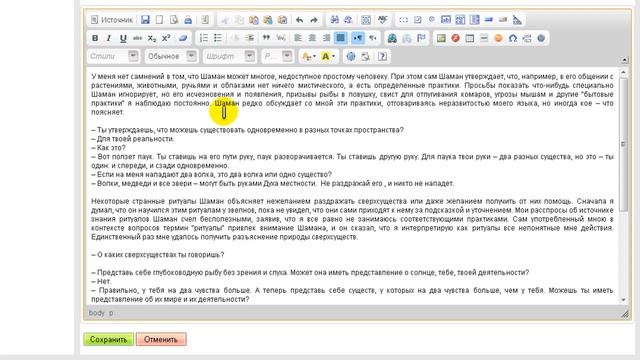Open source view via Источник button
The width and height of the screenshot is (640, 360).
[x=112, y=20]
